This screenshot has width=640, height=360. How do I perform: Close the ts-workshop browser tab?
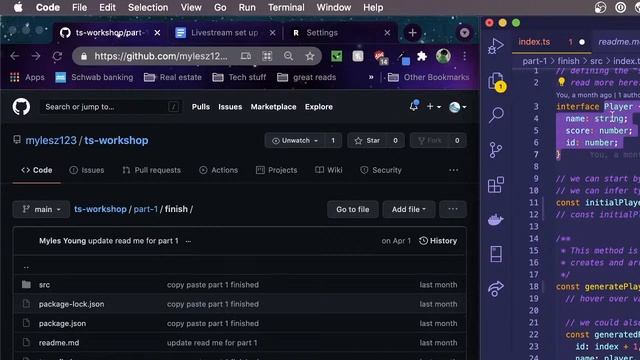coord(157,33)
